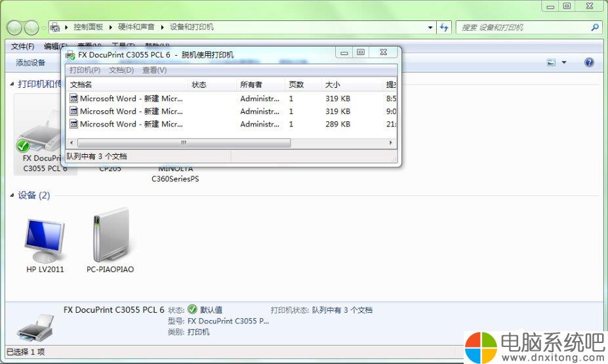This screenshot has width=608, height=364.
Task: Select second Word document icon, 9:0 row
Action: point(73,111)
